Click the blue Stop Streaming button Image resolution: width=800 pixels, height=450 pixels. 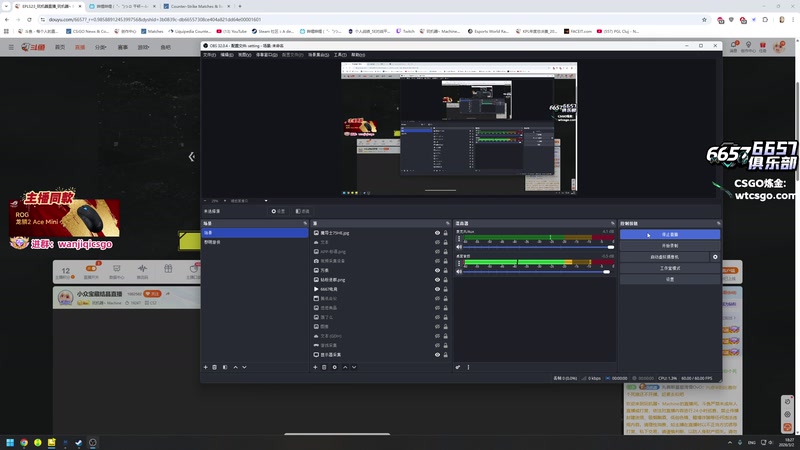670,234
